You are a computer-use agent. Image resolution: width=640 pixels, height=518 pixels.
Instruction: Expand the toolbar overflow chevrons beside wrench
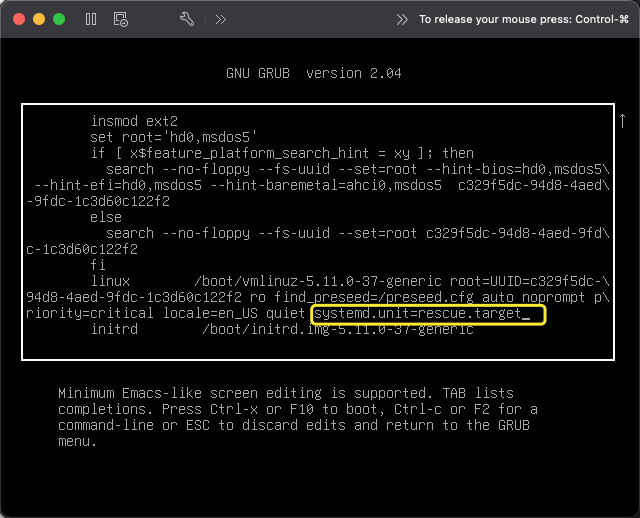click(x=221, y=20)
